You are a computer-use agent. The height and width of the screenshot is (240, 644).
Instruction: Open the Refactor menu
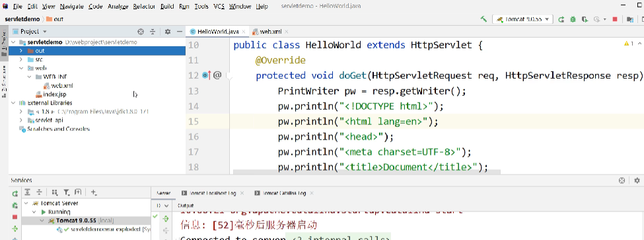[x=144, y=6]
